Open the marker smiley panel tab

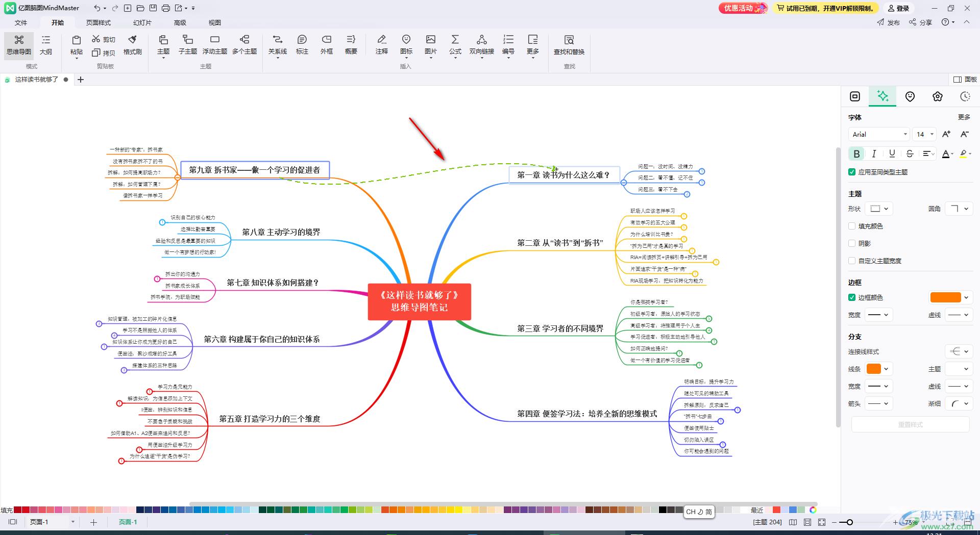tap(910, 96)
